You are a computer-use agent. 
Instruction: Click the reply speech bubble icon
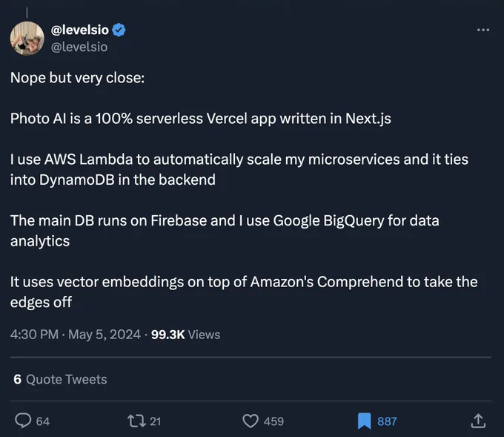(23, 421)
